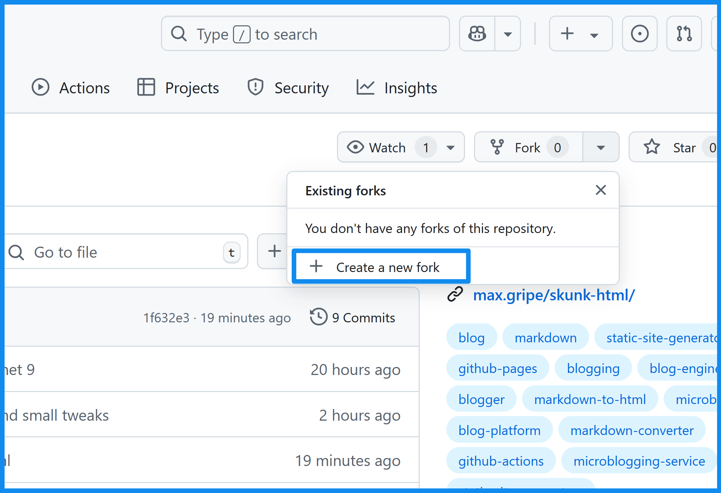Click the commit history clock icon
Image resolution: width=721 pixels, height=493 pixels.
pos(318,317)
